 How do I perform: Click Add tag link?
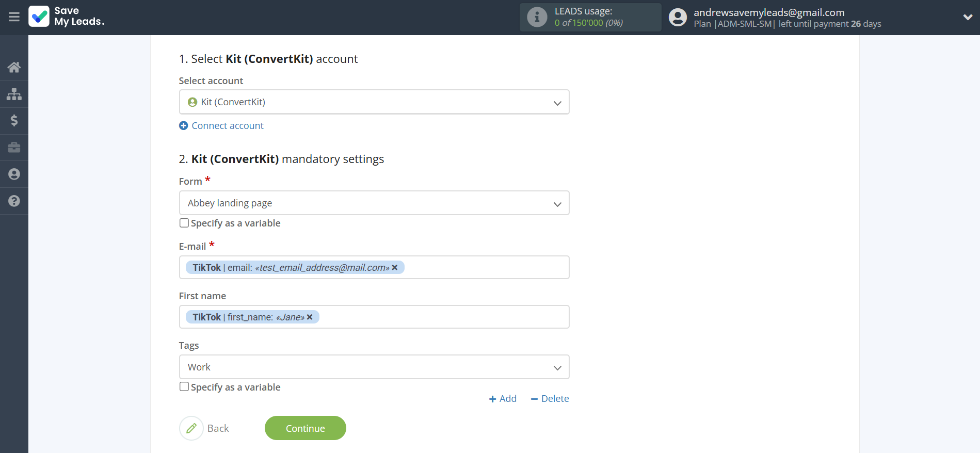point(503,398)
